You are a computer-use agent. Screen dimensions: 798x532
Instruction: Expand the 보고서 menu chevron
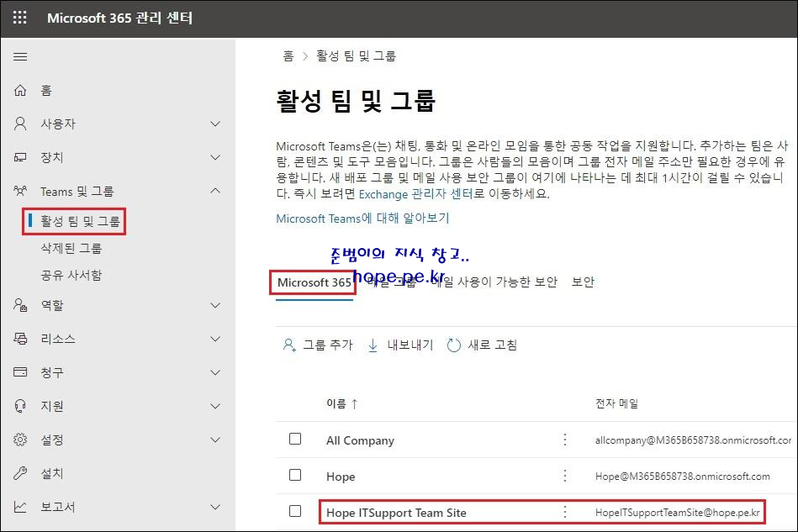(215, 507)
